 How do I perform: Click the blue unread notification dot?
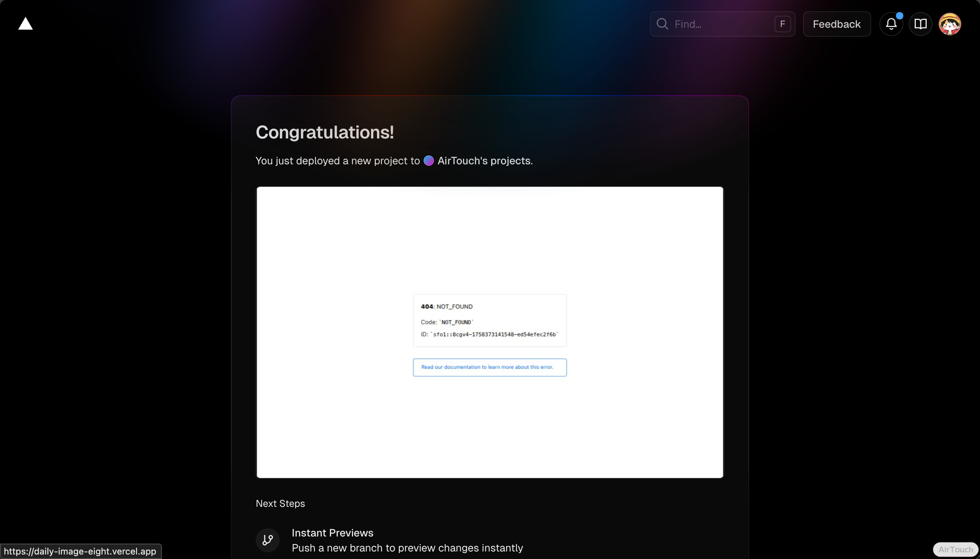(x=899, y=16)
